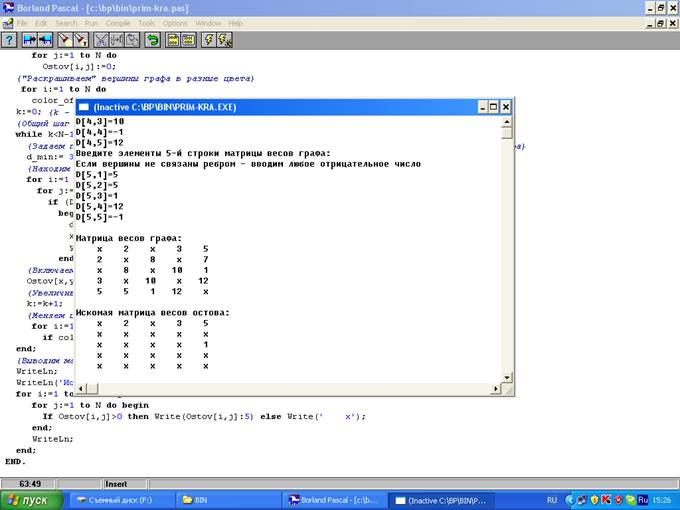Open the Options menu
Image resolution: width=680 pixels, height=510 pixels.
click(175, 23)
